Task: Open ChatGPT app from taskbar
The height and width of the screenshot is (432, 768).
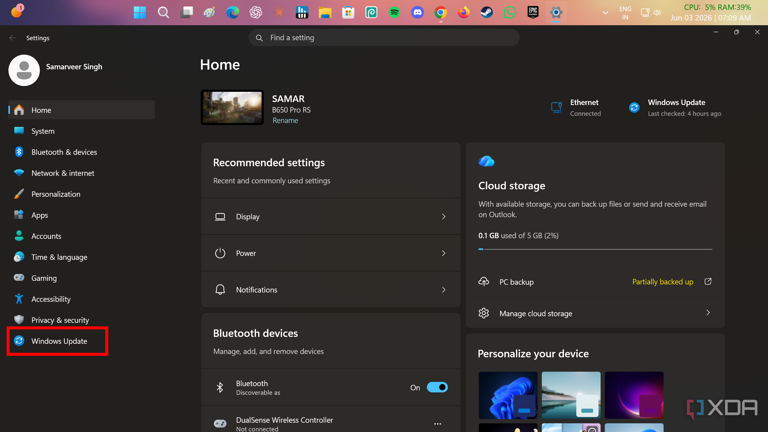Action: click(x=256, y=12)
